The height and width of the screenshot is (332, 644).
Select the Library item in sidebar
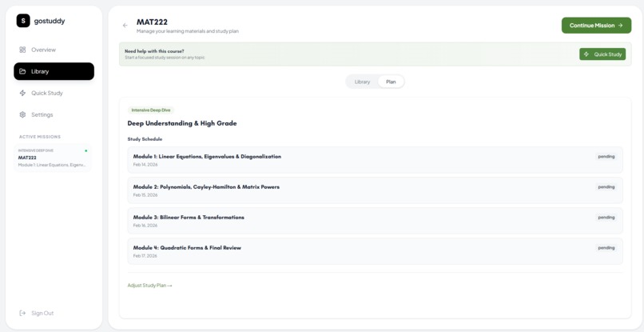(54, 71)
